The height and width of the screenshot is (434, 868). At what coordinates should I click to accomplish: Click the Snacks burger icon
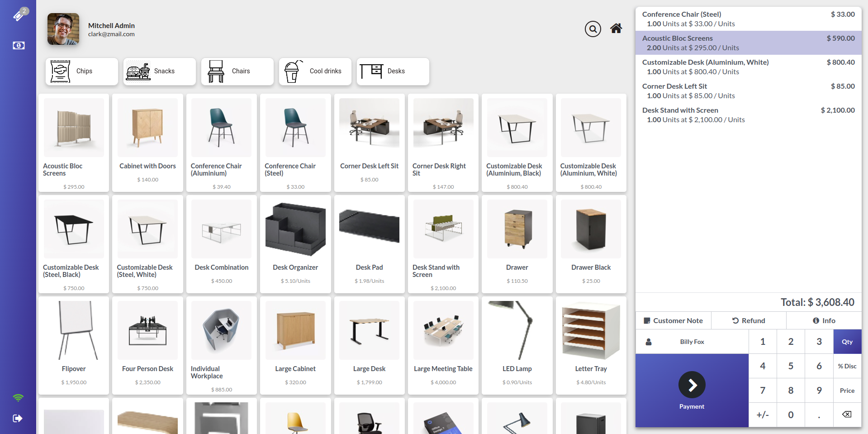point(138,71)
